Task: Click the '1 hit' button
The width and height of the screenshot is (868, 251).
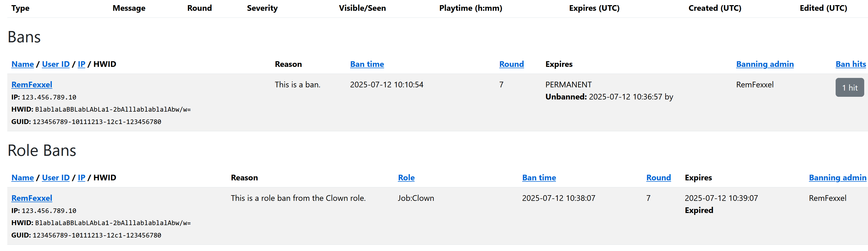Action: [849, 88]
